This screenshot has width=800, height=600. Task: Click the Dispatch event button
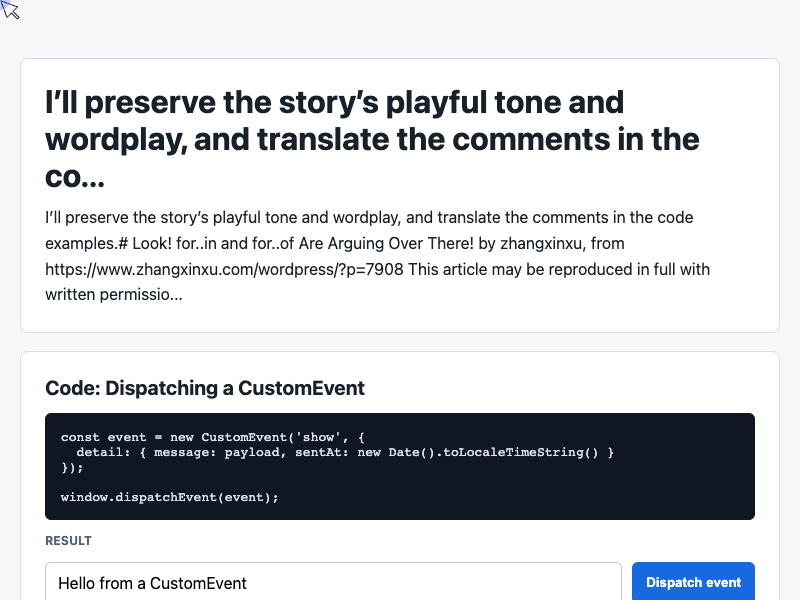coord(693,582)
